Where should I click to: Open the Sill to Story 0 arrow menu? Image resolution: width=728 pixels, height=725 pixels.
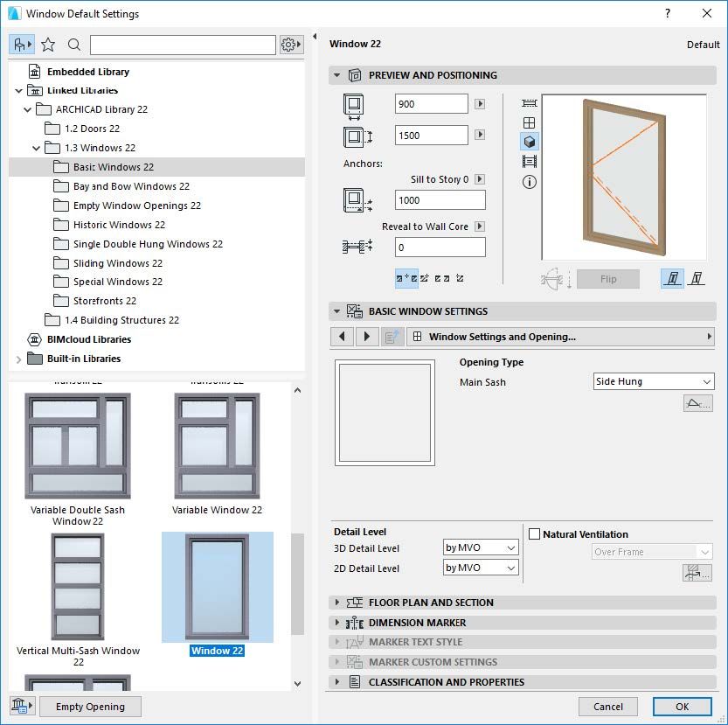(480, 179)
